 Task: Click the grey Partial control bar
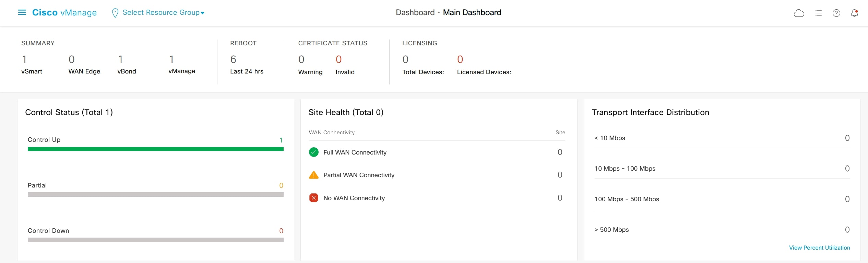pyautogui.click(x=156, y=194)
